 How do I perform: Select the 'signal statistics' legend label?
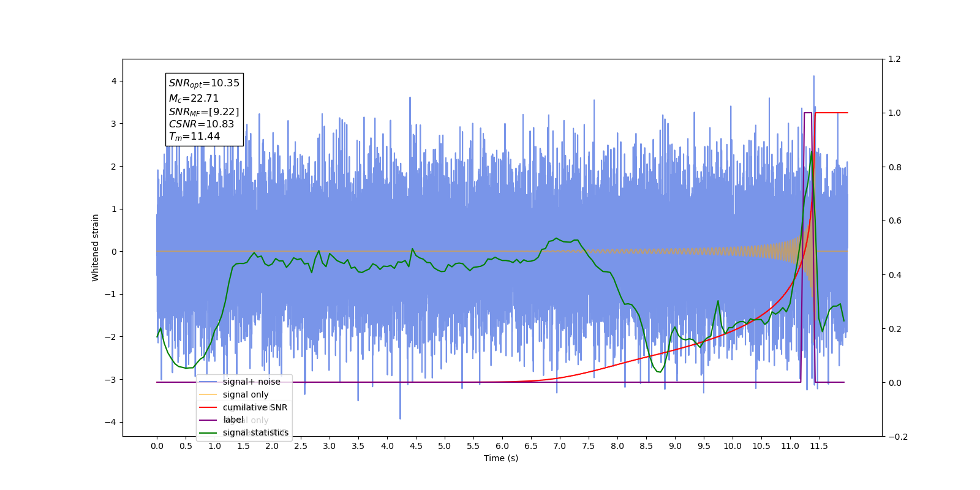pyautogui.click(x=255, y=432)
